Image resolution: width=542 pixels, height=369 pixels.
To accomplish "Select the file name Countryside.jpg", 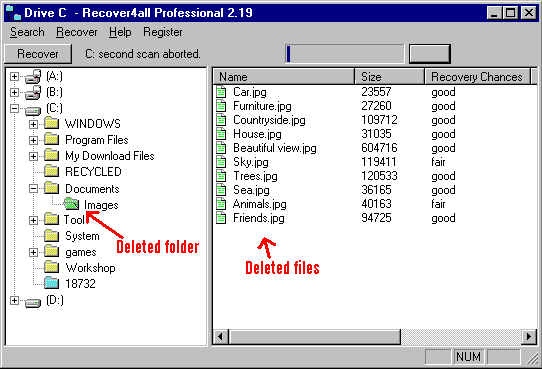I will 269,120.
